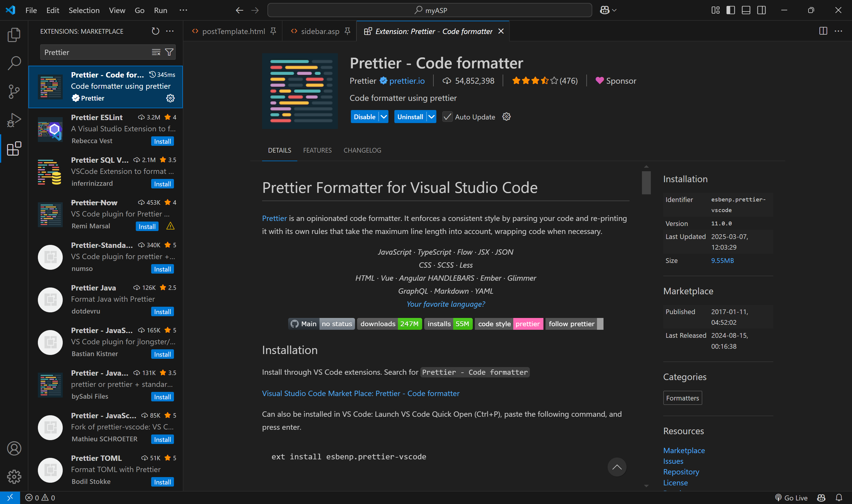Open notifications bell in status bar
Image resolution: width=852 pixels, height=504 pixels.
pos(839,497)
